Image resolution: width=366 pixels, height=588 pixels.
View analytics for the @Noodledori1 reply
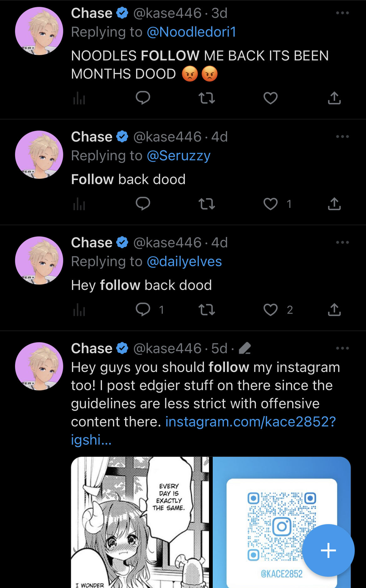[x=79, y=98]
